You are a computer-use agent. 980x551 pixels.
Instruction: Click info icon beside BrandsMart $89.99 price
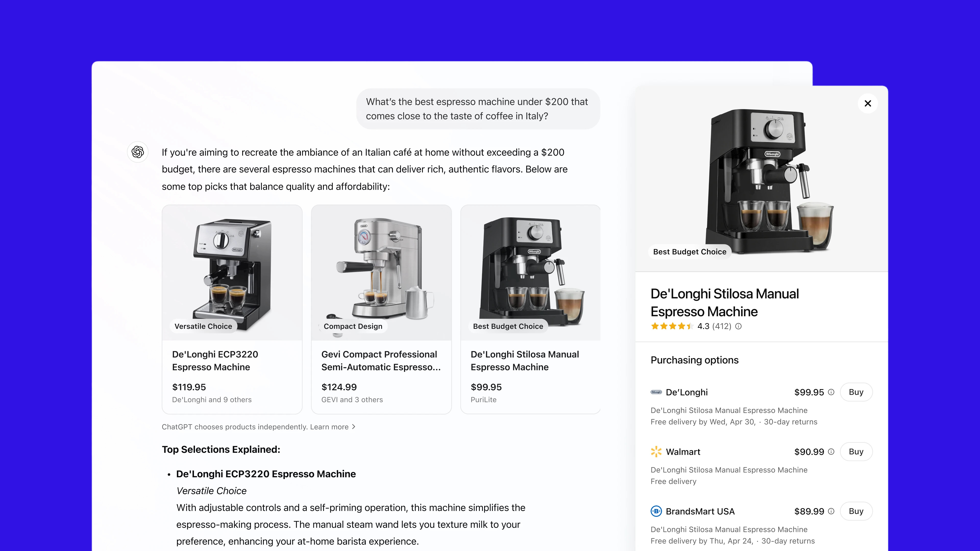click(831, 511)
